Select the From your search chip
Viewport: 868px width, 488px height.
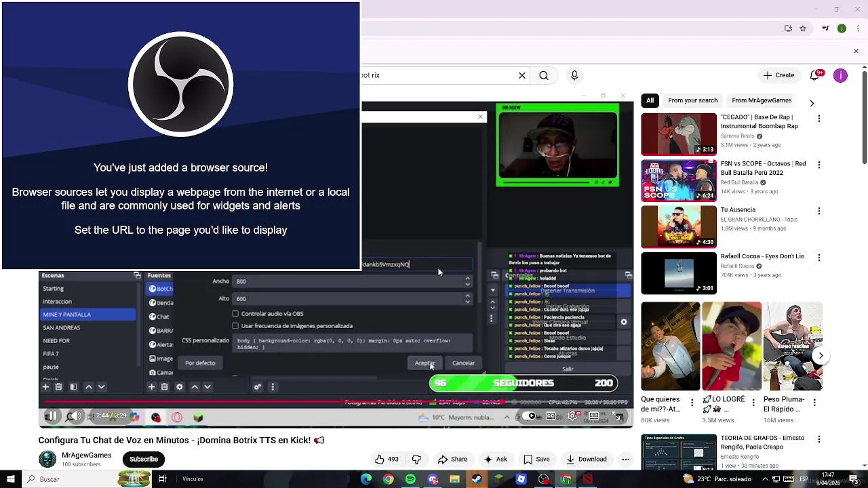692,100
